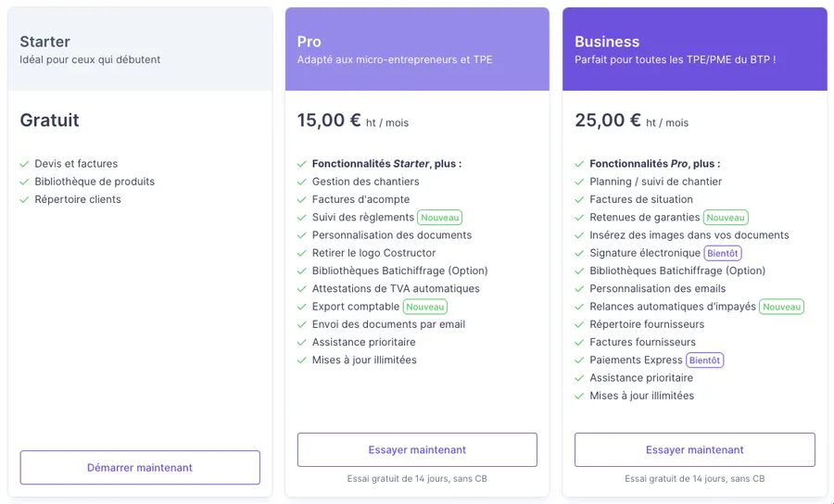Select the purple Business plan header
The image size is (834, 504).
694,49
